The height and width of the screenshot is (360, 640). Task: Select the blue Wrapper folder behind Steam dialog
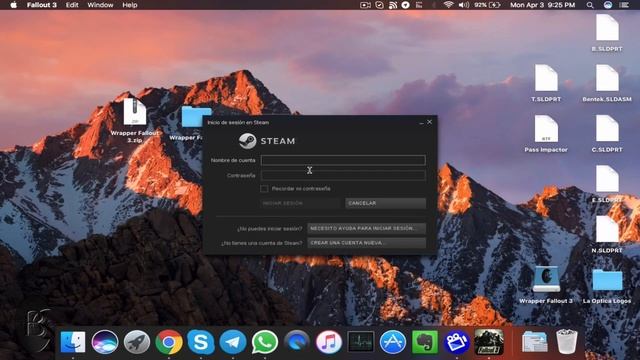click(x=192, y=118)
